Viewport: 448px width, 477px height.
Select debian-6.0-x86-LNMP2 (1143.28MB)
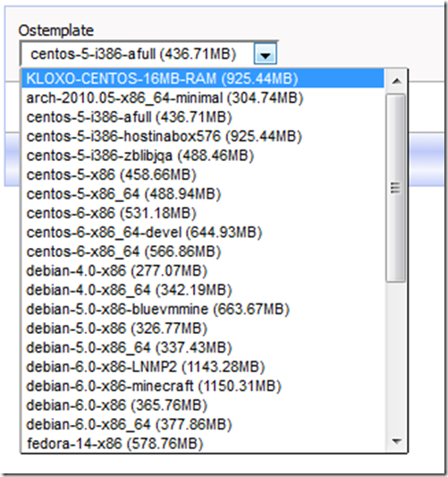click(x=203, y=366)
